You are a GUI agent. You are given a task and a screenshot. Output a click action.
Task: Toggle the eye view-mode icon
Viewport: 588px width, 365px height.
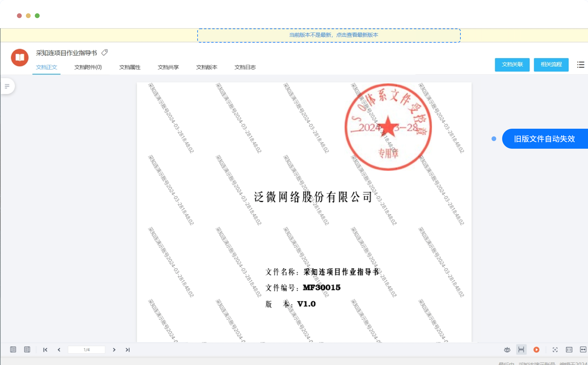[507, 350]
